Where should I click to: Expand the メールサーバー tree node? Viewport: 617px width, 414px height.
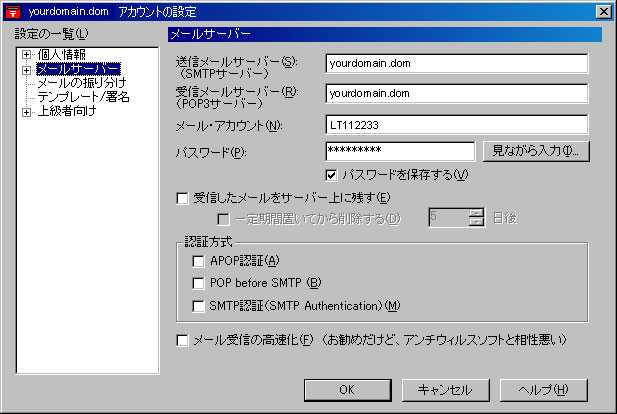pyautogui.click(x=26, y=69)
